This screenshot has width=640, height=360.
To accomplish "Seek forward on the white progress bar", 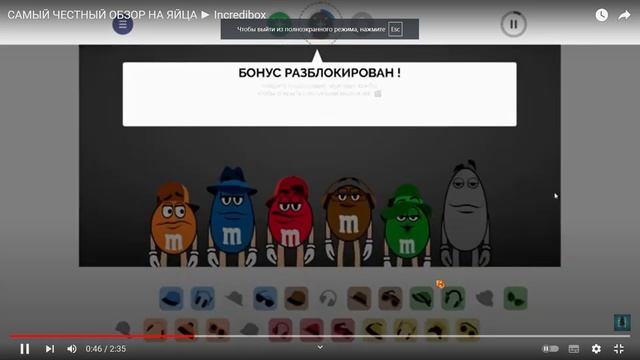I will point(412,336).
